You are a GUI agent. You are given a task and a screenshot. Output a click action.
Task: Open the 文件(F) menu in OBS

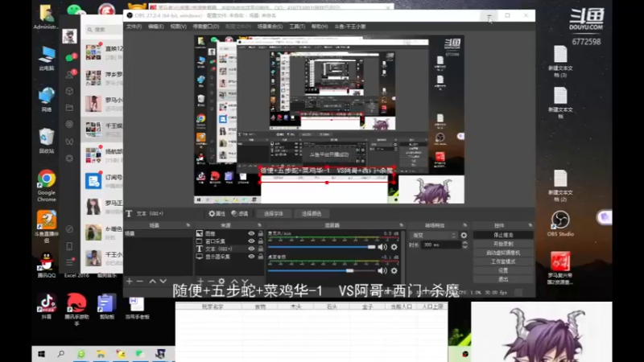(x=134, y=27)
